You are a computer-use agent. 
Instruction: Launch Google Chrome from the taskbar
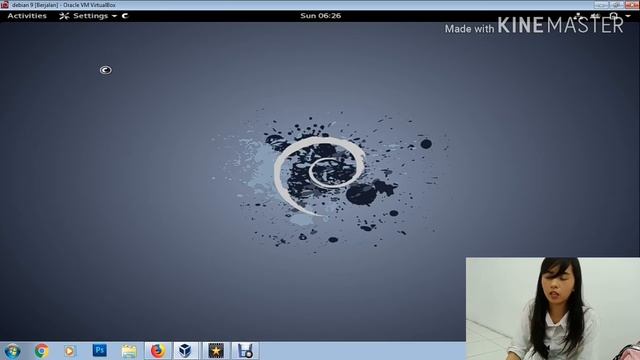click(41, 351)
